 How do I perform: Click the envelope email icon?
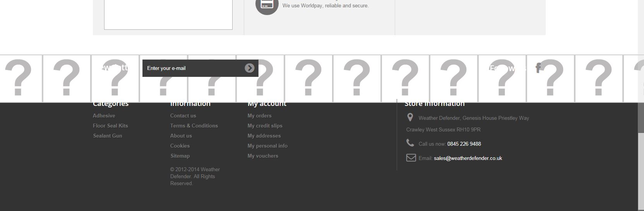click(411, 158)
